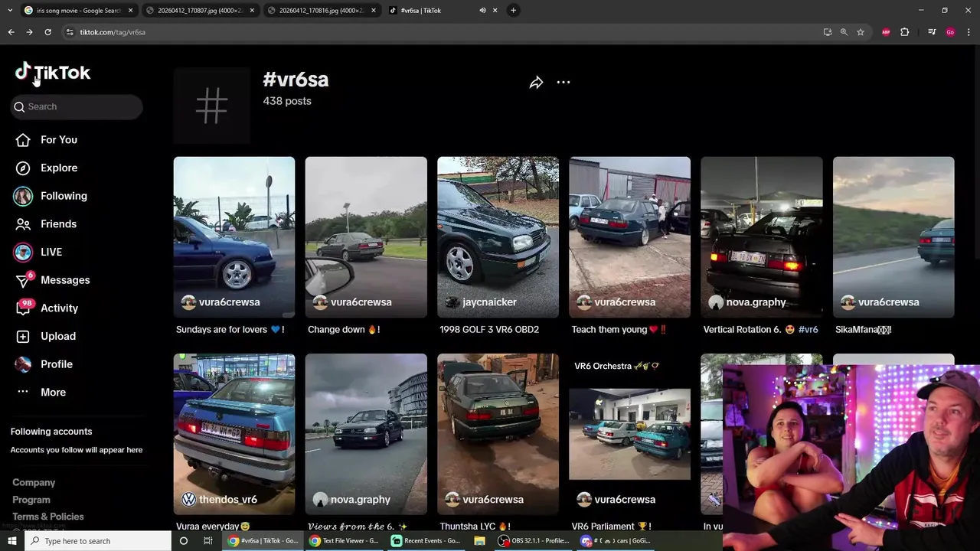Open the three-dots options for #vr6sa
This screenshot has width=980, height=551.
pos(563,82)
